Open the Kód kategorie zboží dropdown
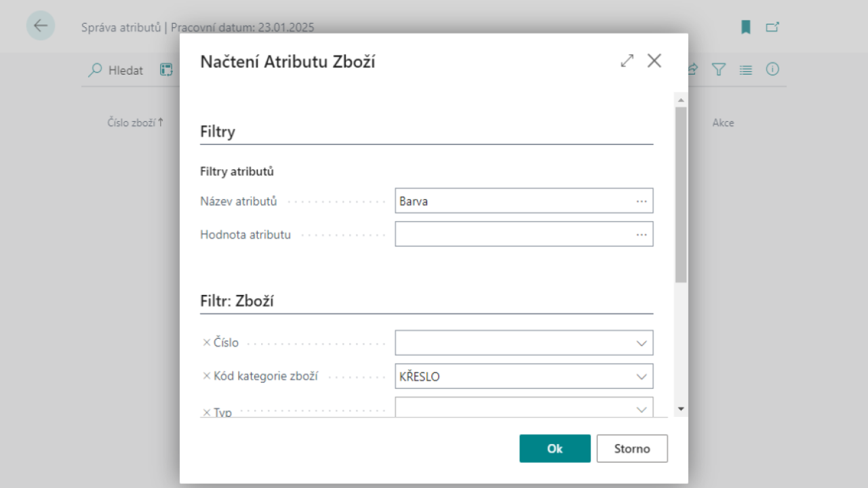The height and width of the screenshot is (488, 868). click(x=640, y=376)
